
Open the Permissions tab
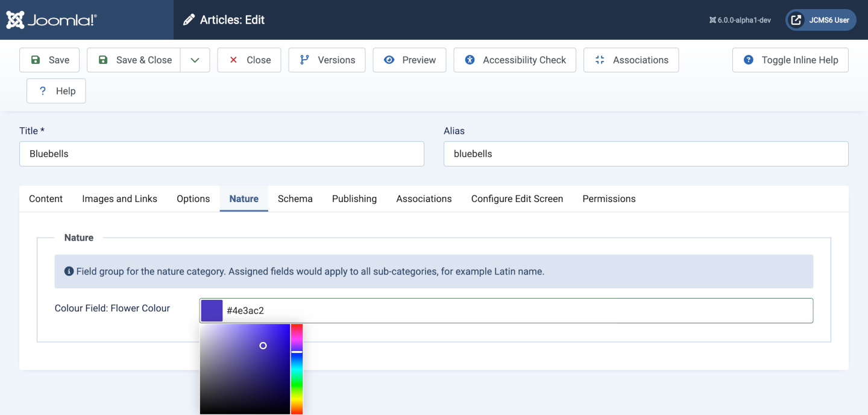[609, 198]
